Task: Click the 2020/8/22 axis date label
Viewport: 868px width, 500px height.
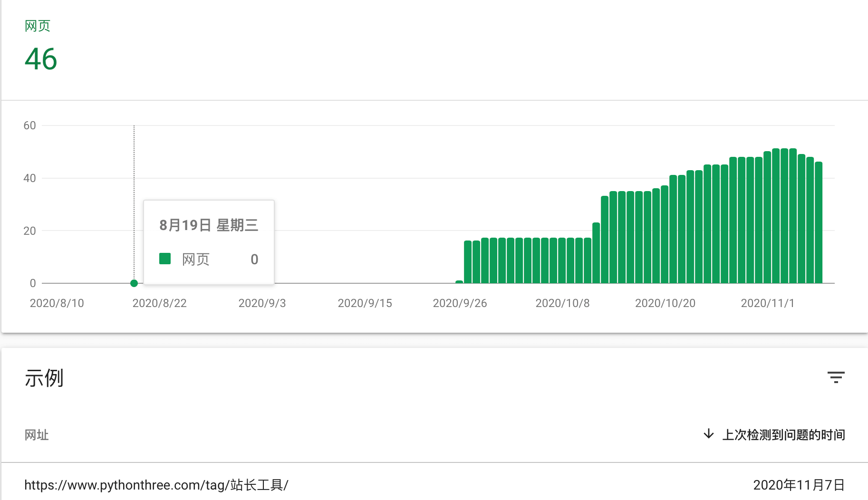Action: tap(159, 303)
